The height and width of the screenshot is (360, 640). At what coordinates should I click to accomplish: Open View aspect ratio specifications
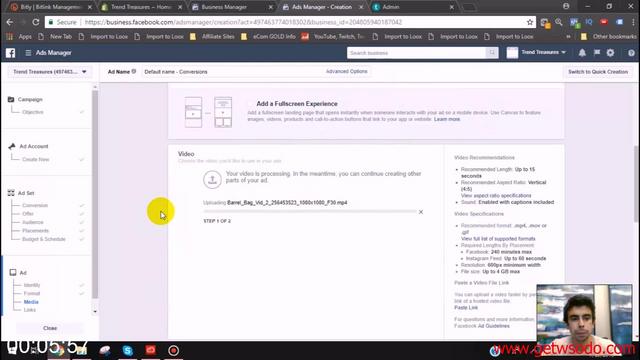pyautogui.click(x=496, y=196)
